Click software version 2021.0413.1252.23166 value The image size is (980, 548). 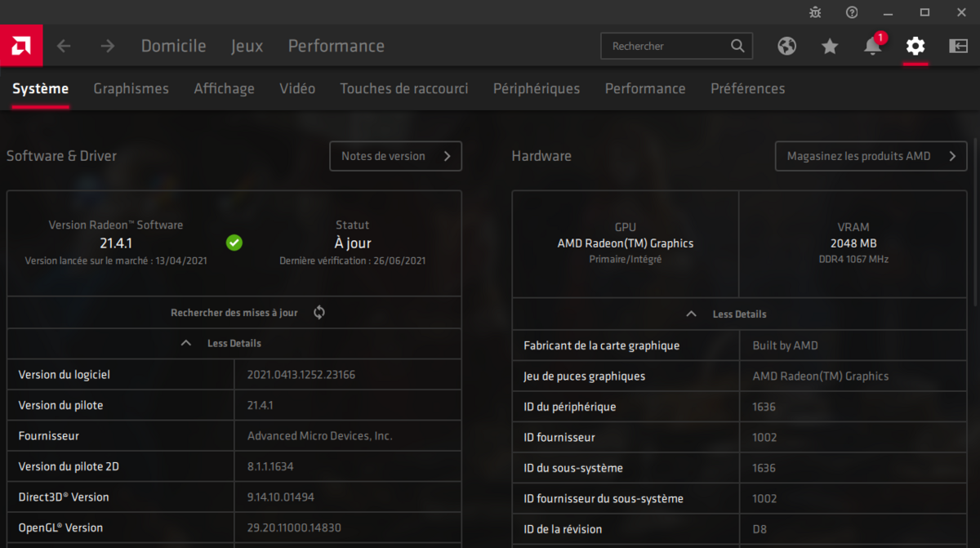(301, 375)
